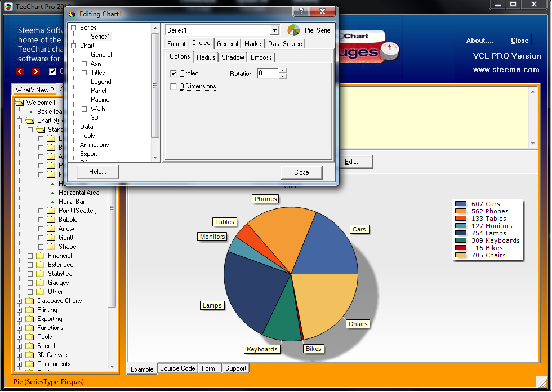552x392 pixels.
Task: Click the Exporting folder icon
Action: point(30,319)
